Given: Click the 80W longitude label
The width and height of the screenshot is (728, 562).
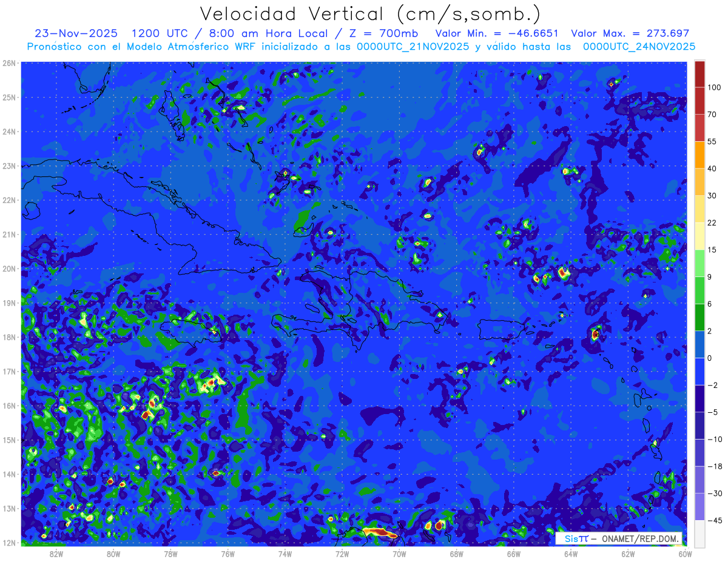Looking at the screenshot, I should (113, 554).
